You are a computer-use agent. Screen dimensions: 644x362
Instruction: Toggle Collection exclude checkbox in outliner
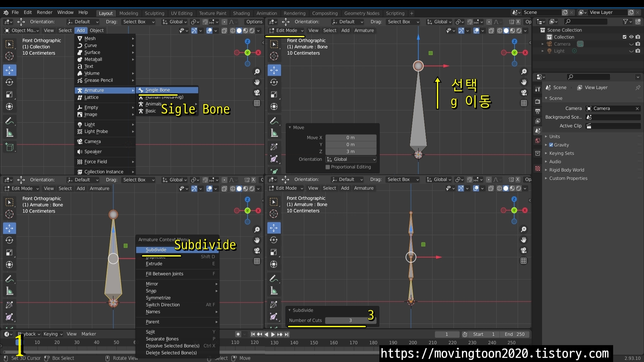coord(625,37)
